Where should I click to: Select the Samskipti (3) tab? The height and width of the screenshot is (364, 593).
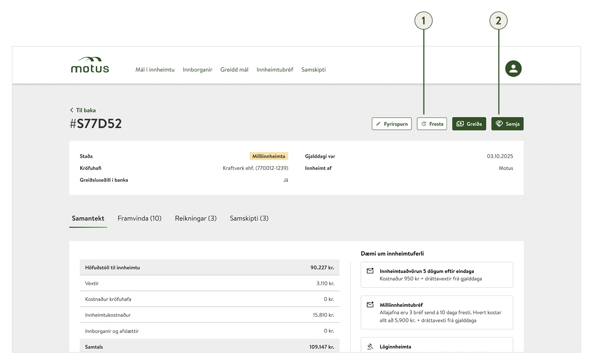(249, 219)
